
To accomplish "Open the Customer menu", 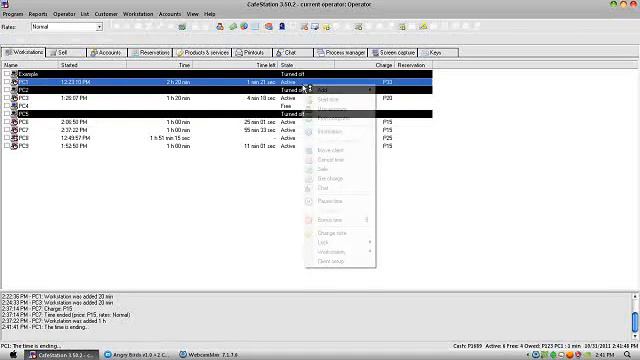I will pyautogui.click(x=106, y=14).
